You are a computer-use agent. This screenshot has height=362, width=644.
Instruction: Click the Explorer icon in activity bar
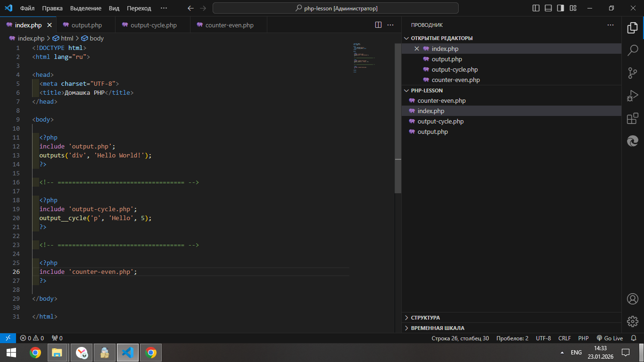tap(632, 28)
